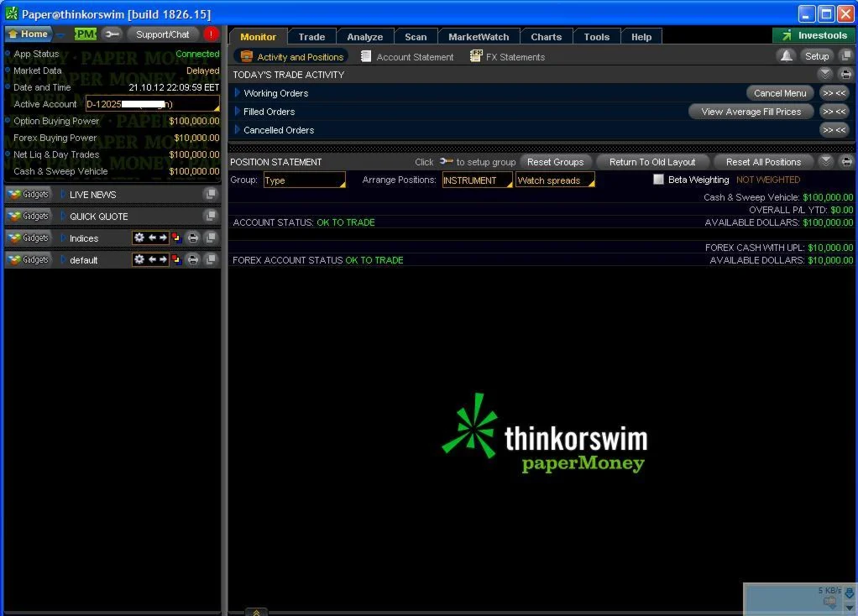
Task: Expand the Indices gadget
Action: 63,238
